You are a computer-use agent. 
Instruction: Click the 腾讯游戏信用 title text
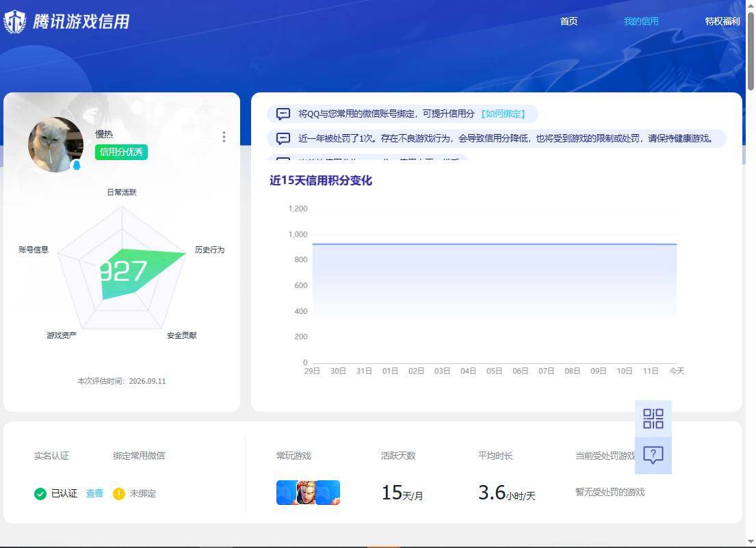[81, 22]
